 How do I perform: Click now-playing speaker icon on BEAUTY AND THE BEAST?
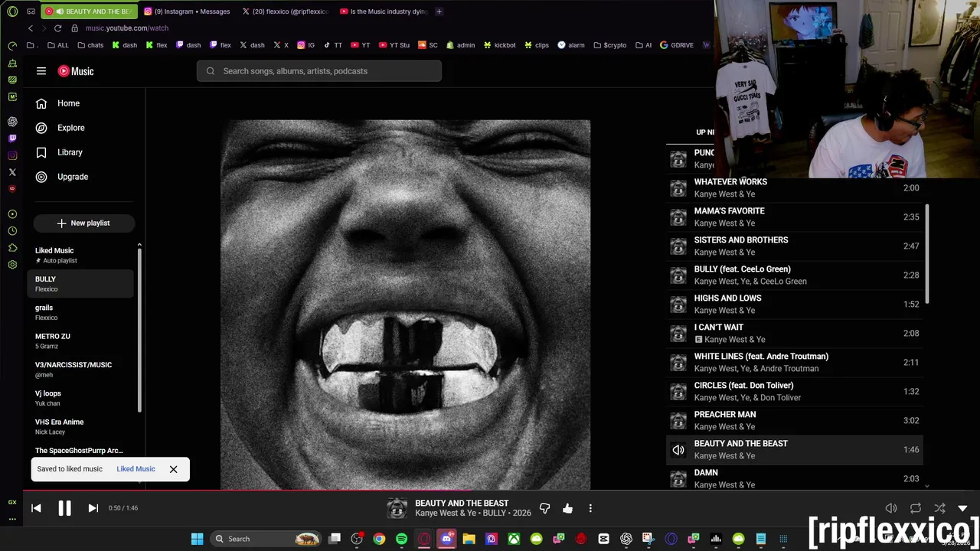coord(678,450)
